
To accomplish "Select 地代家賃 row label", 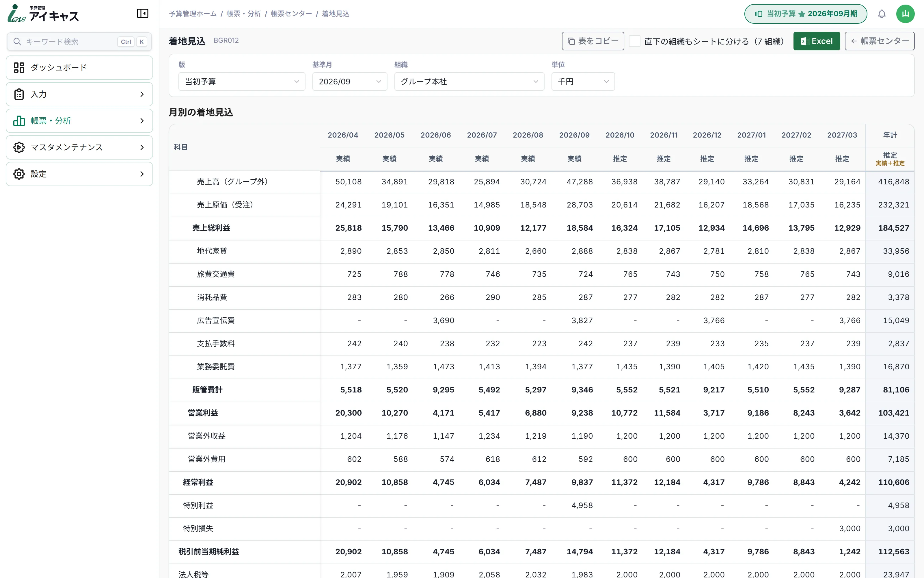I will 212,251.
